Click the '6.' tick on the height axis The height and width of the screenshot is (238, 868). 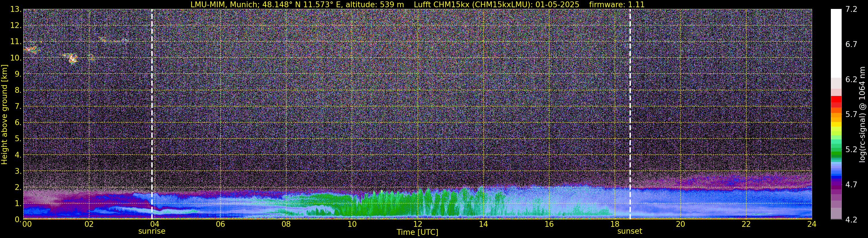[x=18, y=123]
